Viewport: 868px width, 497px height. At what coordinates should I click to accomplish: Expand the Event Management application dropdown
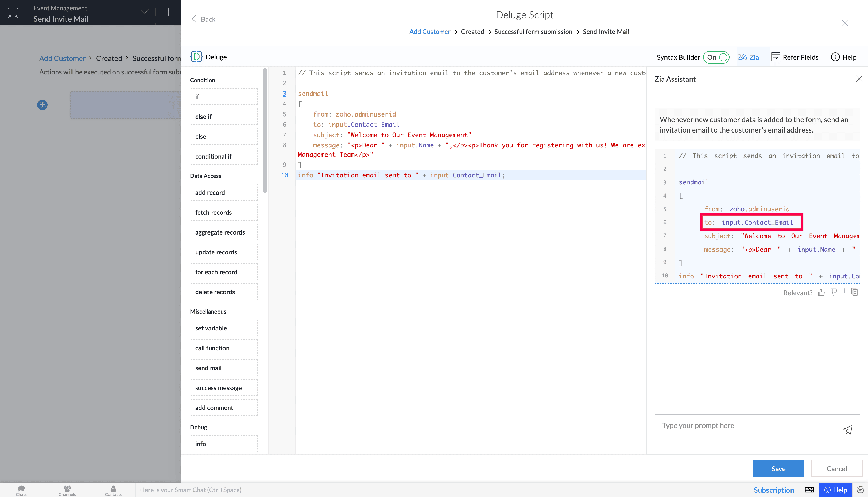(145, 12)
